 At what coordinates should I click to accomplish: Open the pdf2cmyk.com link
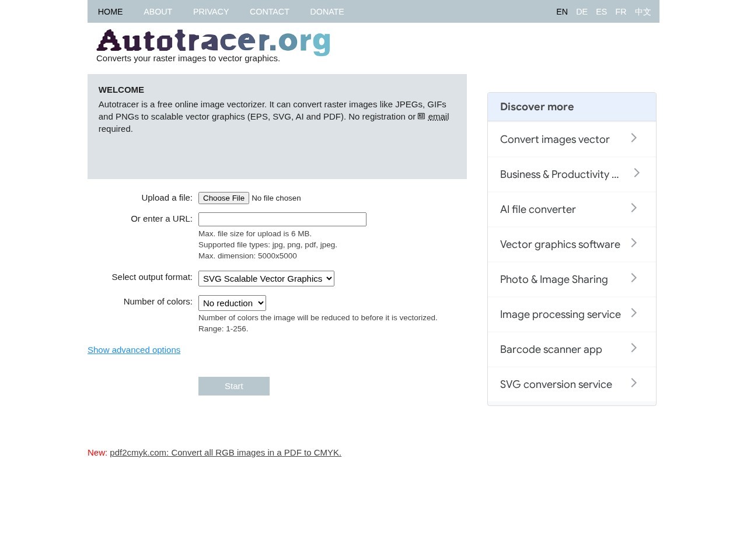[225, 453]
